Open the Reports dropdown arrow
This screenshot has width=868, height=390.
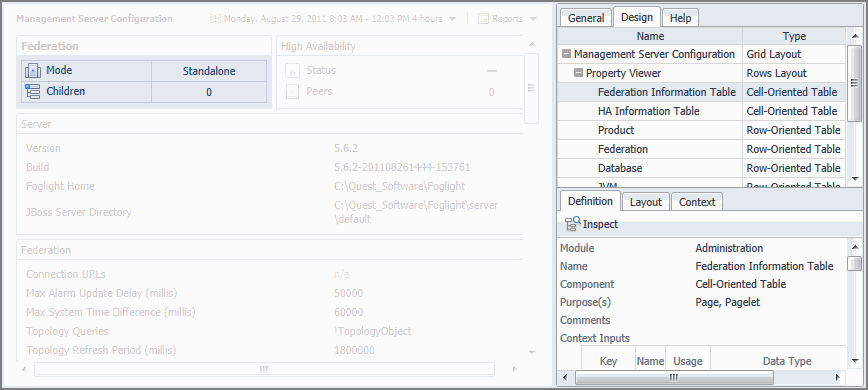pyautogui.click(x=533, y=19)
